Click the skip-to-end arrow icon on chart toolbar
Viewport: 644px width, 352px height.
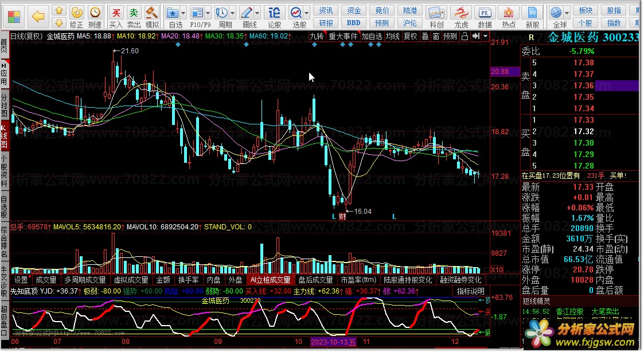point(475,37)
